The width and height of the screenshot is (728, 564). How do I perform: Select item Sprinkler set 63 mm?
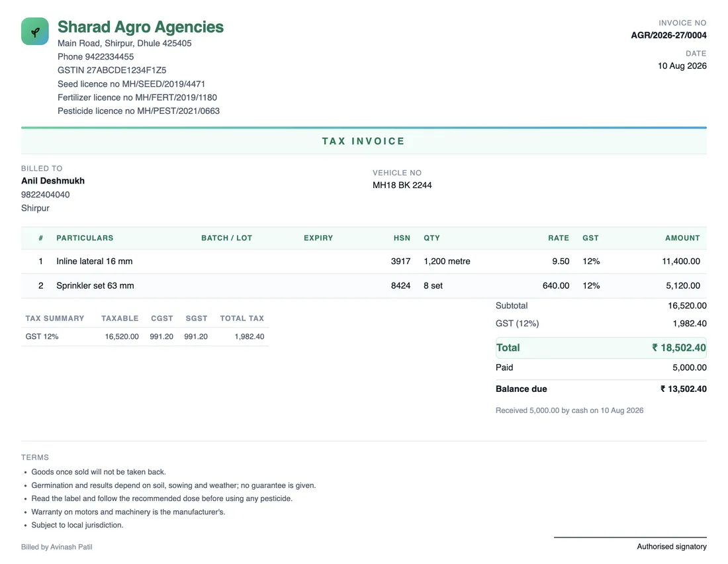[95, 286]
